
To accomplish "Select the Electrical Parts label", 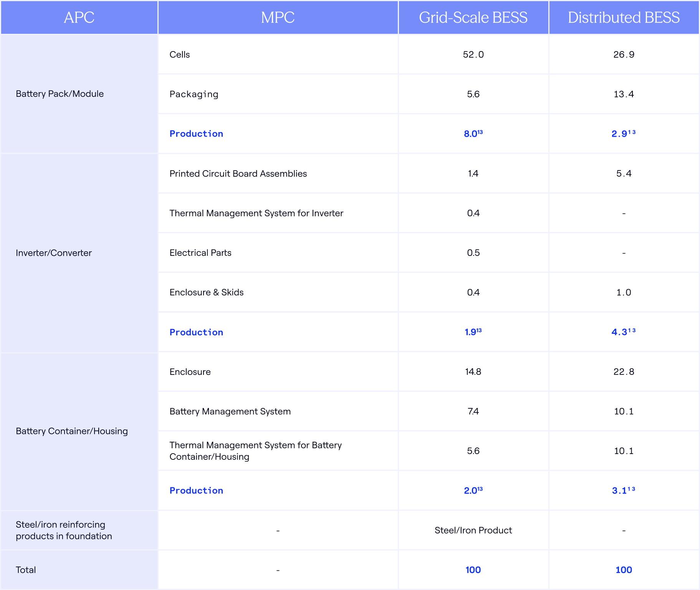I will coord(200,253).
